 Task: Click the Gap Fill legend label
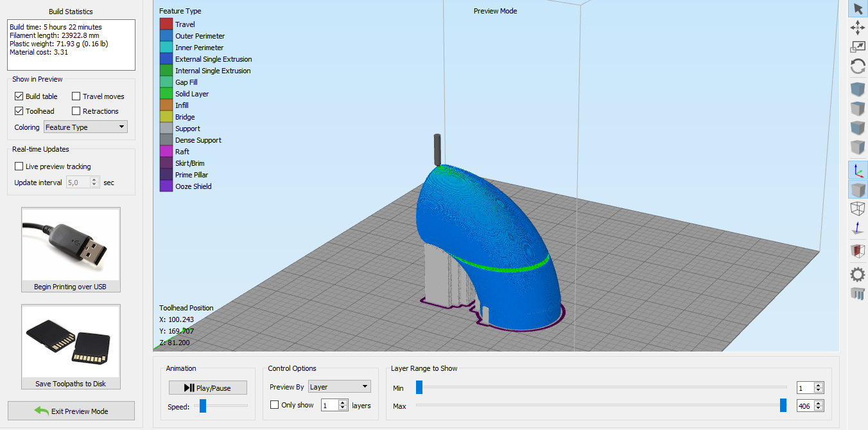(186, 82)
